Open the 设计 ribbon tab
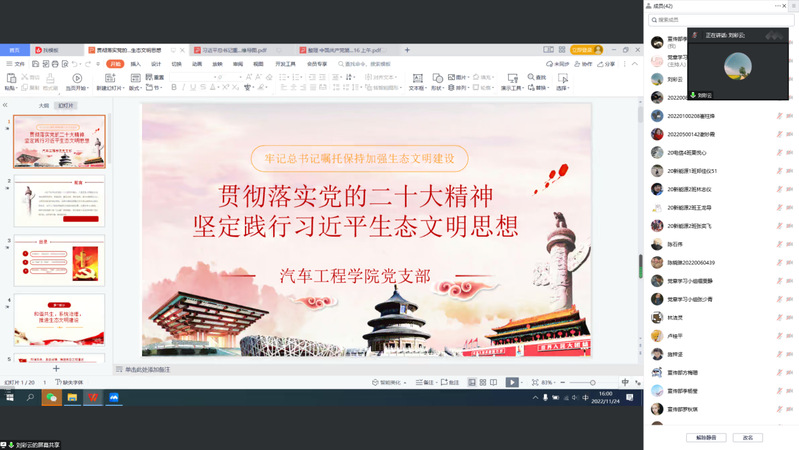This screenshot has width=799, height=450. point(156,63)
